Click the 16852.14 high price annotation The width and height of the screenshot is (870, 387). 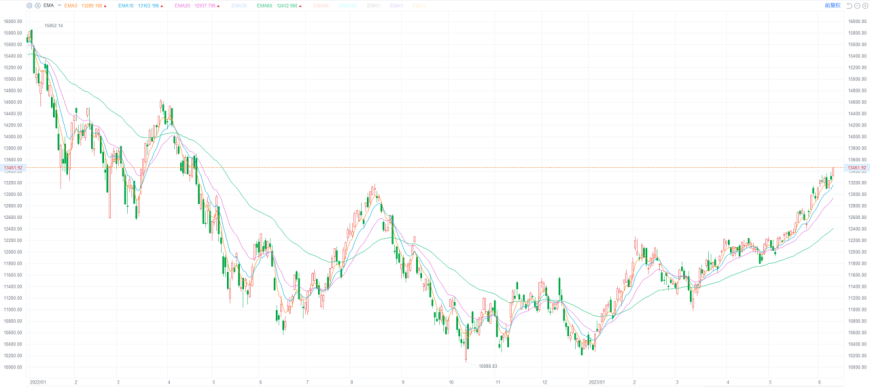pos(54,26)
